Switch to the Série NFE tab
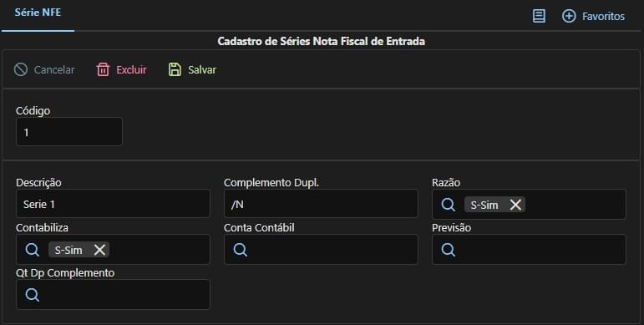 pos(38,13)
